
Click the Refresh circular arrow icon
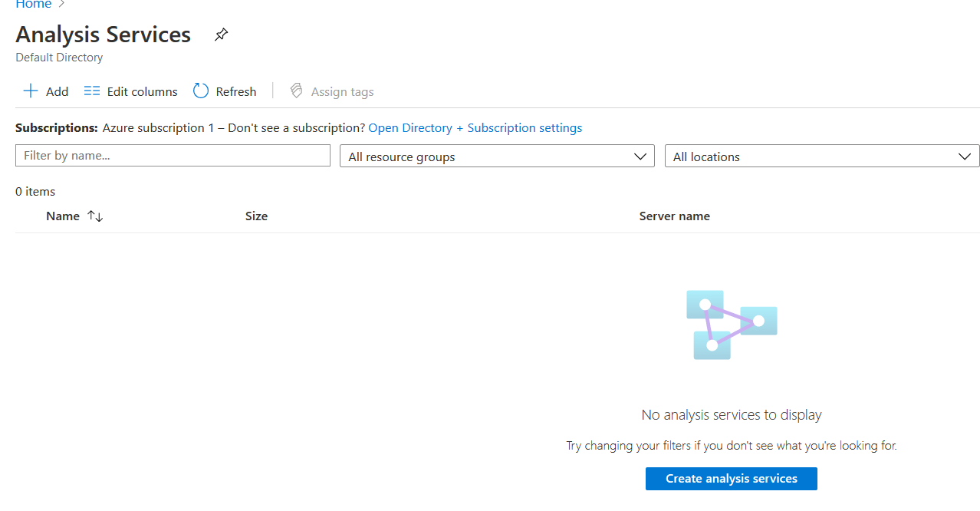click(x=201, y=91)
